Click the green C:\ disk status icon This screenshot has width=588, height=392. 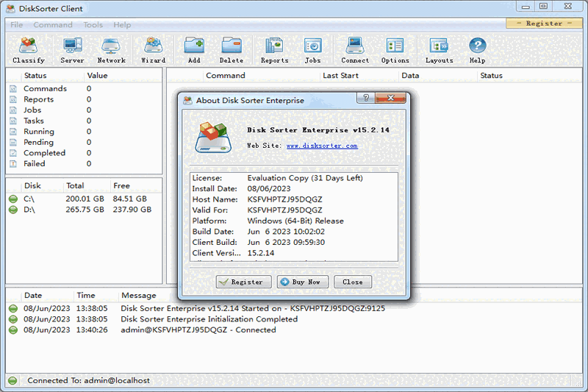pyautogui.click(x=13, y=199)
